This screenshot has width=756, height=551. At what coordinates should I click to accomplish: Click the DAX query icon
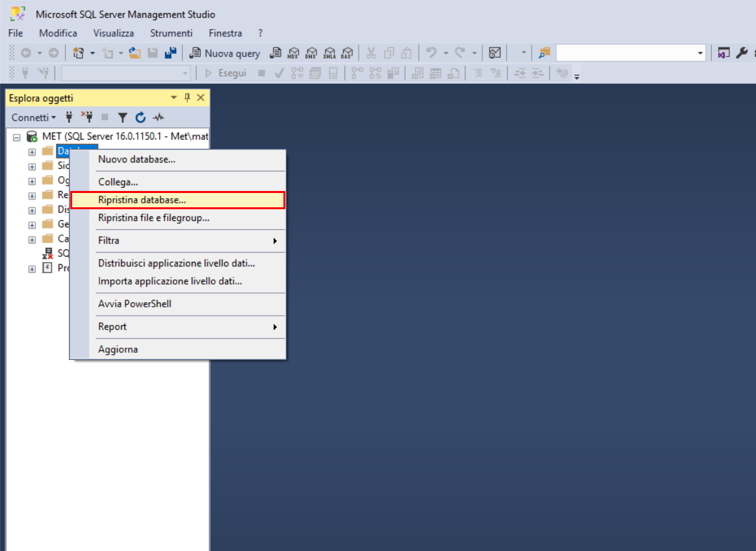[x=347, y=53]
